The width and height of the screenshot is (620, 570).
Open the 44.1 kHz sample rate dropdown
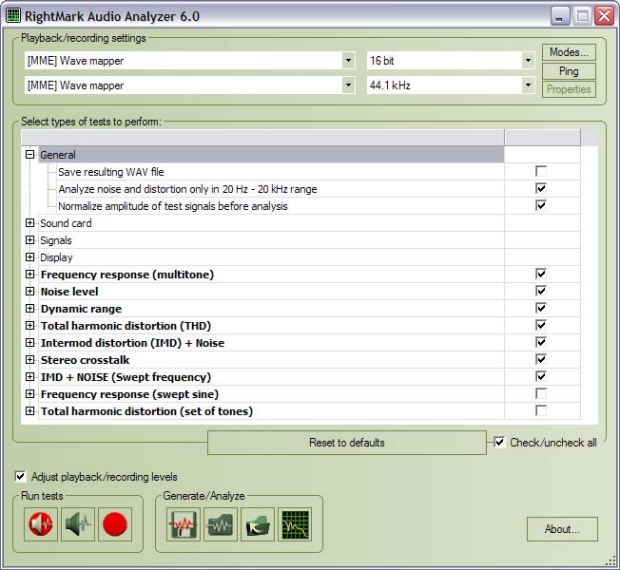(x=528, y=85)
